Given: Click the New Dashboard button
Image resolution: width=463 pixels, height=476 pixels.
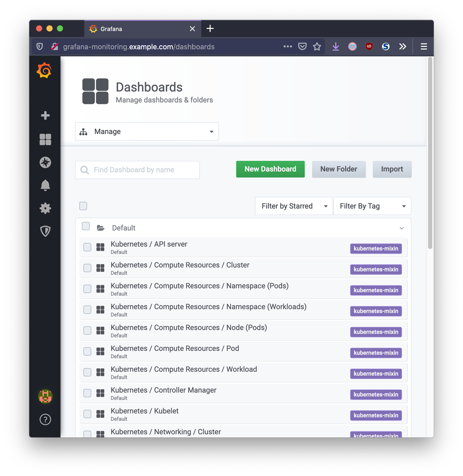Looking at the screenshot, I should pyautogui.click(x=270, y=169).
